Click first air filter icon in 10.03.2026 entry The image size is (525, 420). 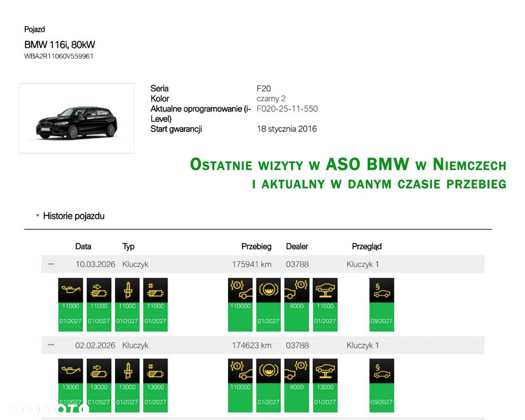(99, 290)
